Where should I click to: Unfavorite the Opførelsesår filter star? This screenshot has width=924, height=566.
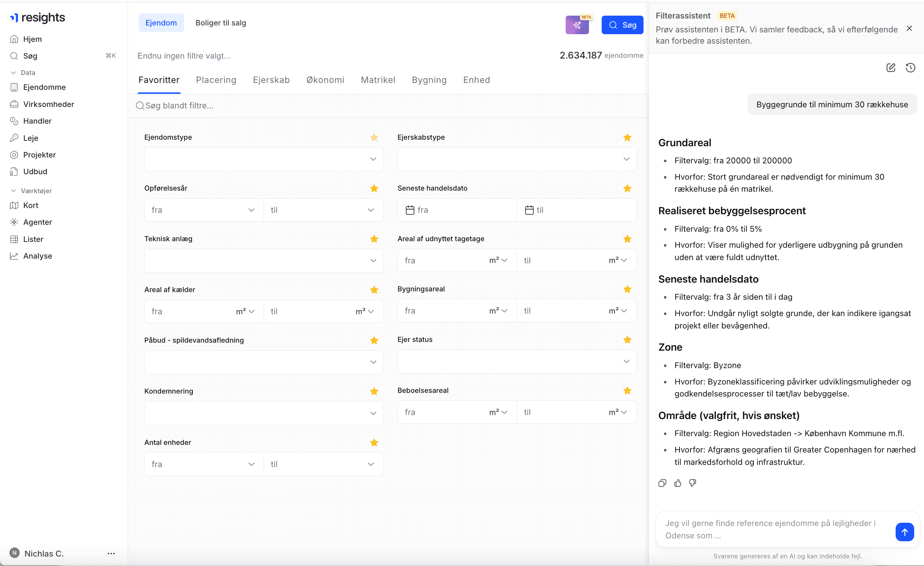coord(374,188)
